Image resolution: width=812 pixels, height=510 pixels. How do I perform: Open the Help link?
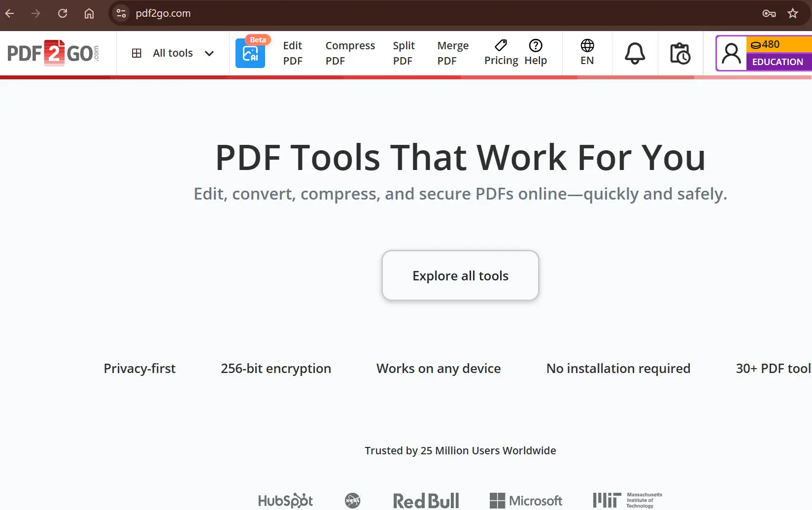tap(536, 53)
